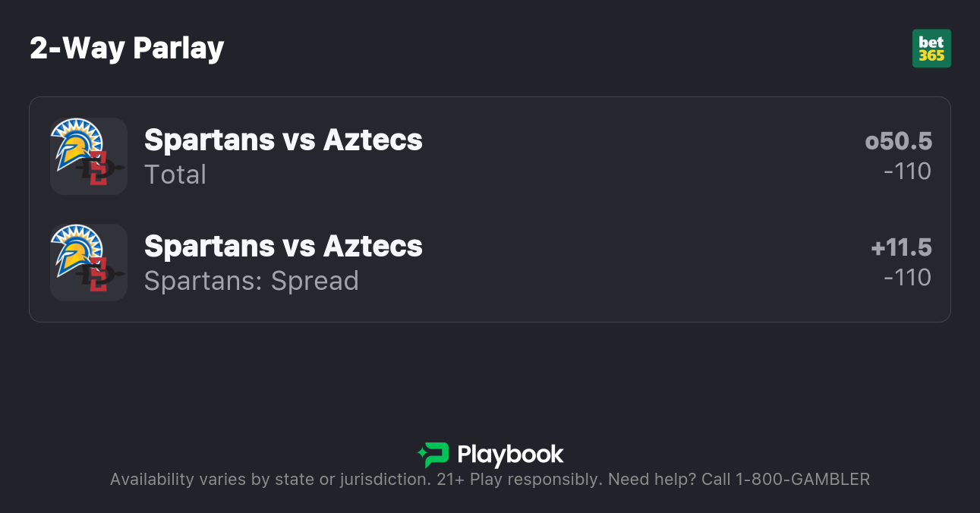Click the bet365 sportsbook logo
980x513 pixels.
point(931,49)
